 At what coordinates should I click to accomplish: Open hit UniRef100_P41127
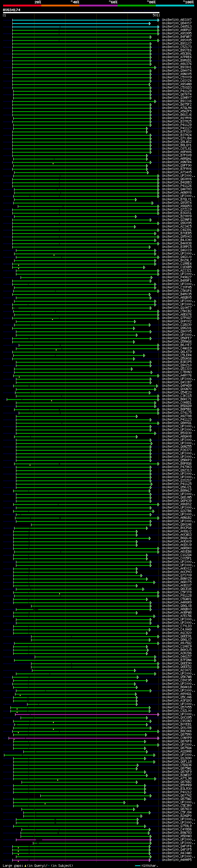[x=176, y=128]
